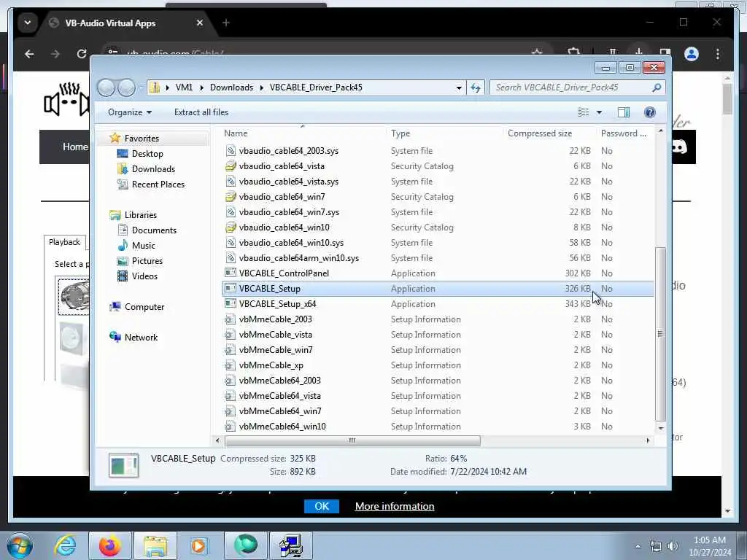Expand the breadcrumb arrow after Downloads
This screenshot has height=560, width=747.
pos(262,87)
